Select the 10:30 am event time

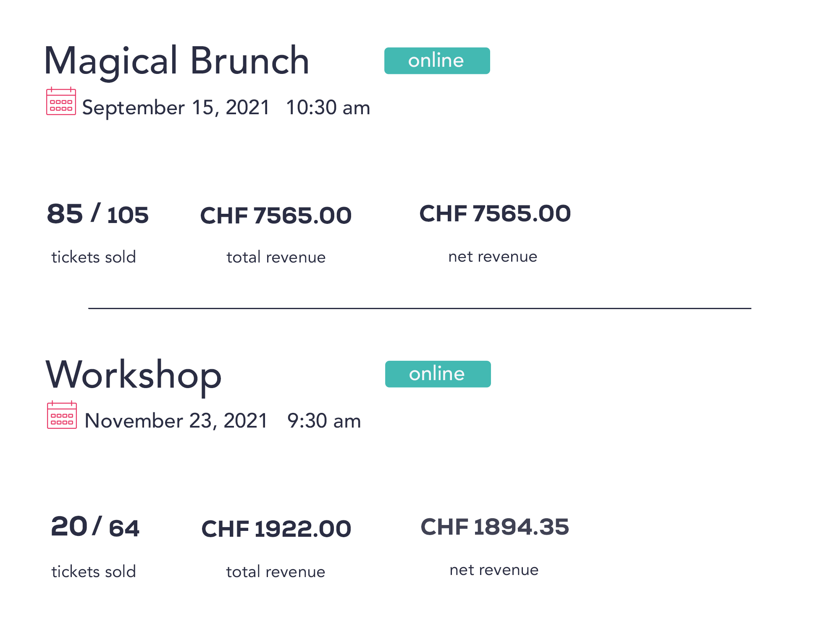tap(328, 108)
